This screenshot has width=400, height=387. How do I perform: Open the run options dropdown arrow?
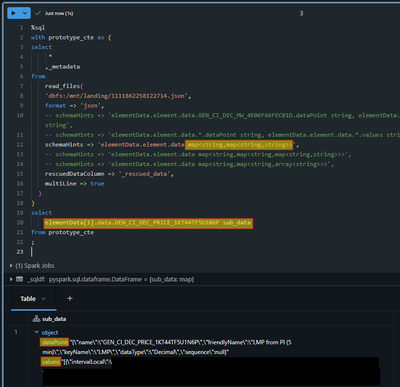pyautogui.click(x=25, y=13)
